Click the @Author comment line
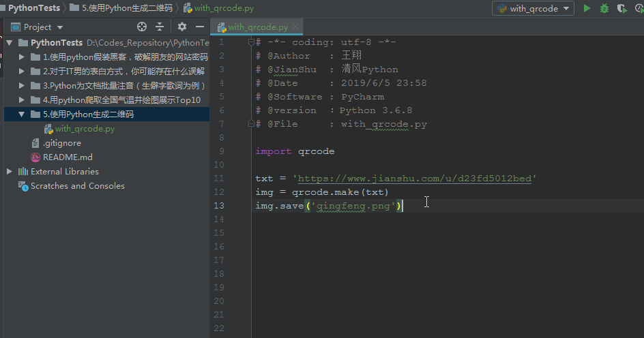The width and height of the screenshot is (644, 338). tap(308, 56)
